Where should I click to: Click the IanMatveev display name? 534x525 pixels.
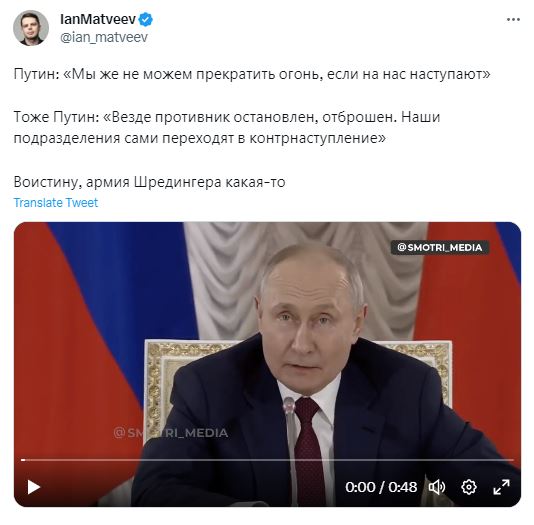98,20
